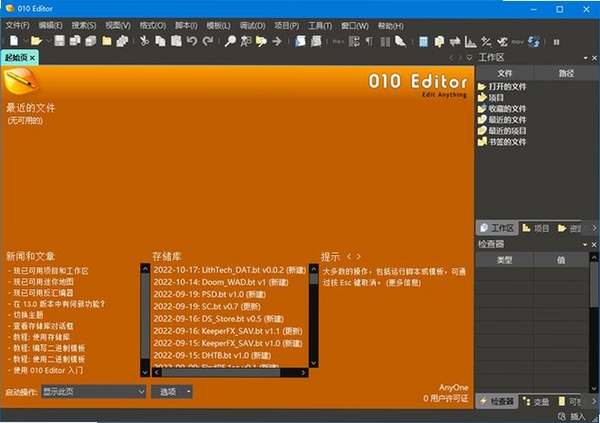Open the 编辑(E) menu
This screenshot has height=423, width=600.
pos(51,26)
